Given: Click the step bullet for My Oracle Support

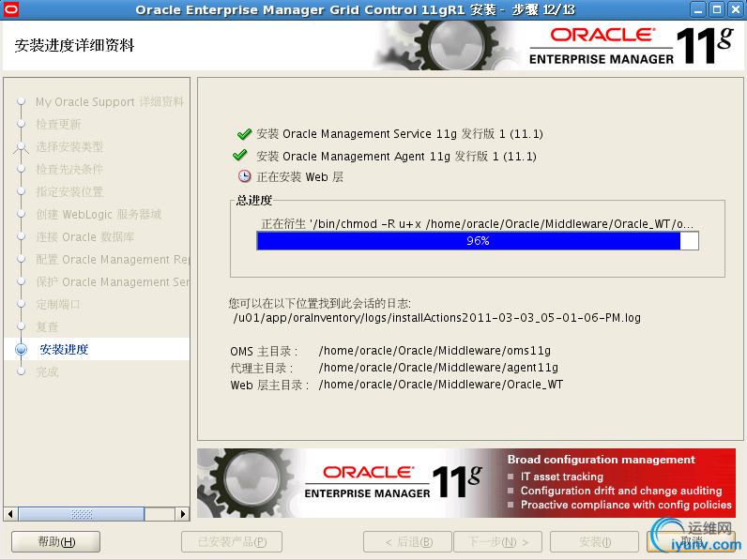Looking at the screenshot, I should click(21, 101).
